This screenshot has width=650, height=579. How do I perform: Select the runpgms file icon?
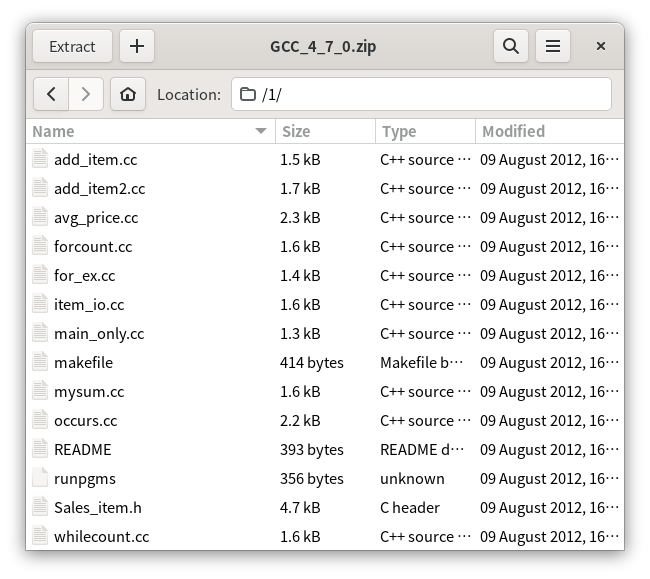tap(40, 478)
